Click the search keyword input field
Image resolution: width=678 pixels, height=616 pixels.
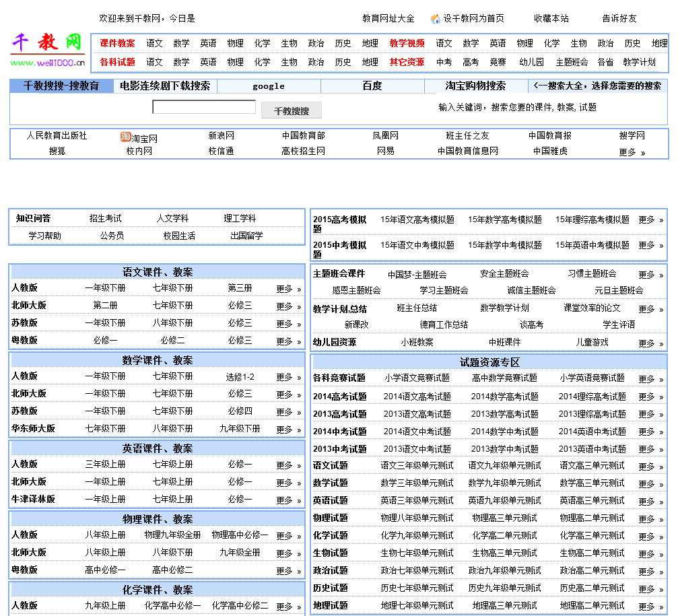point(203,107)
